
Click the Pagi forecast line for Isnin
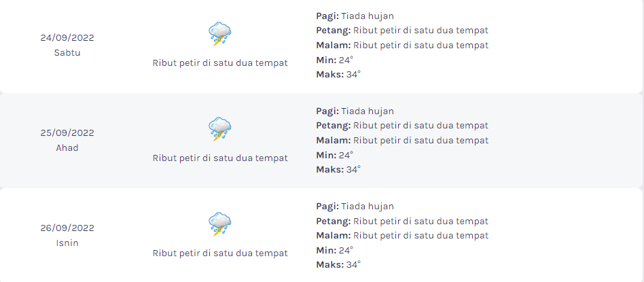coord(355,206)
